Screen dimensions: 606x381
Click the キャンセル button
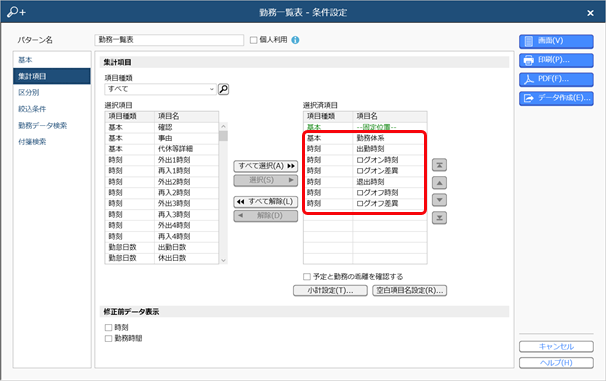[x=556, y=347]
